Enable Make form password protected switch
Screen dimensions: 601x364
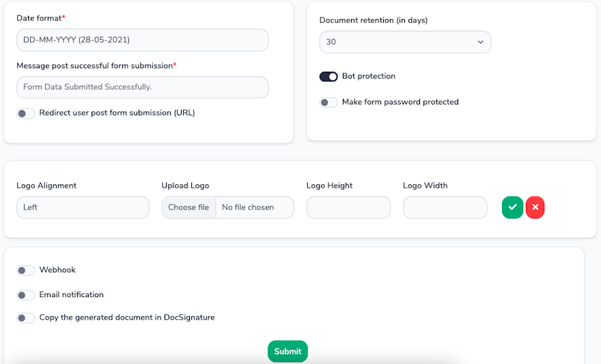329,102
